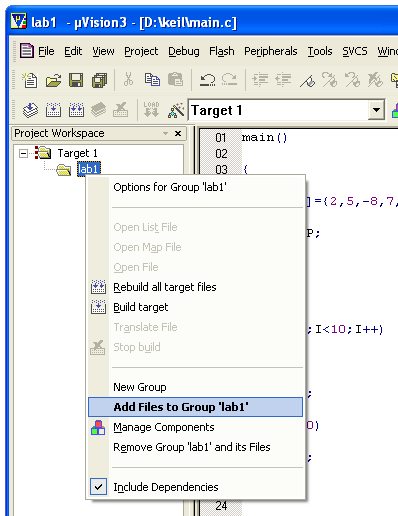Image resolution: width=398 pixels, height=516 pixels.
Task: Clear all bookmarks icon
Action: click(375, 80)
